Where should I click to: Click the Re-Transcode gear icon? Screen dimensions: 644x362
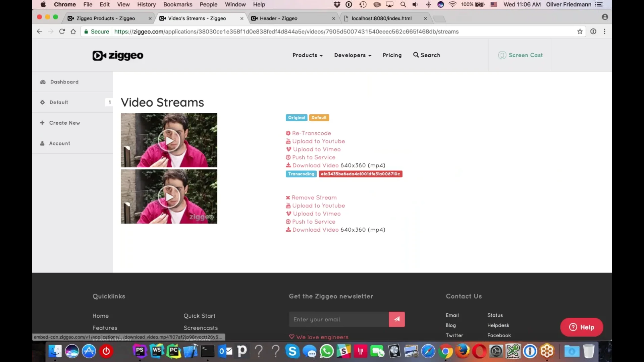pos(288,133)
